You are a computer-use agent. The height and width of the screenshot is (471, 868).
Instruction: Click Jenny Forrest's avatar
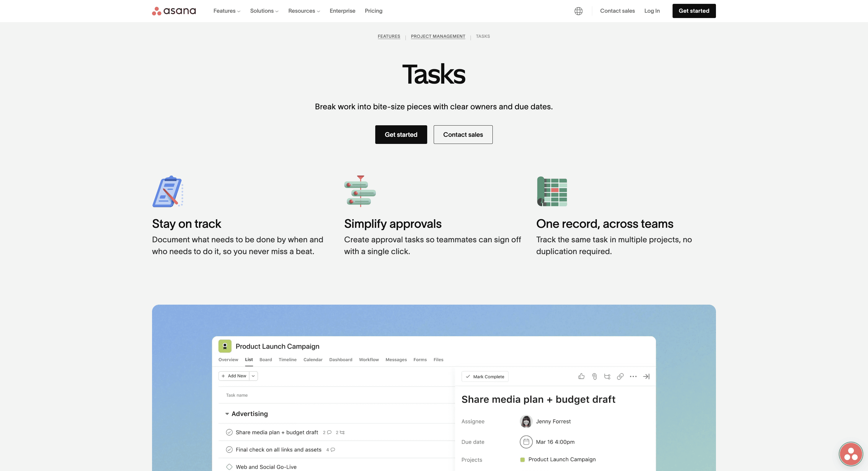point(526,421)
